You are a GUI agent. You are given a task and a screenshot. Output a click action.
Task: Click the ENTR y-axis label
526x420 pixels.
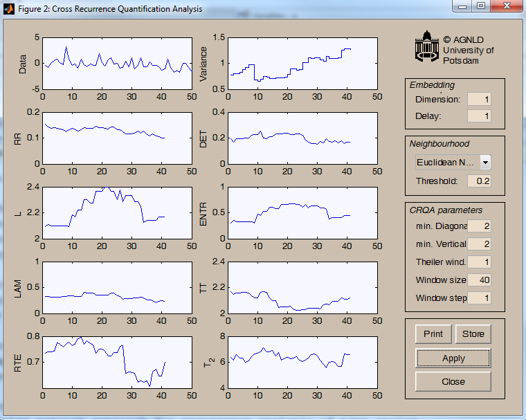coord(203,214)
